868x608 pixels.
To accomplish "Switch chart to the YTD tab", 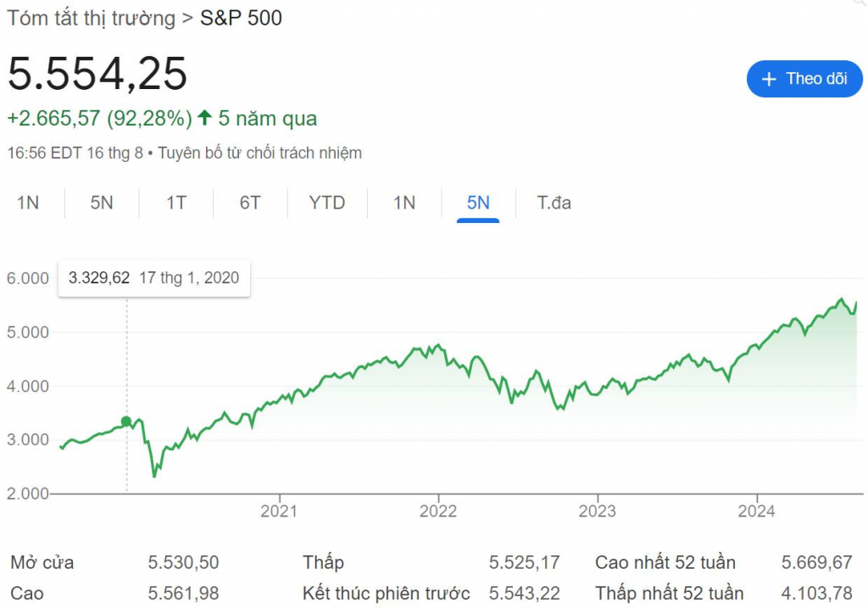I will [x=326, y=203].
